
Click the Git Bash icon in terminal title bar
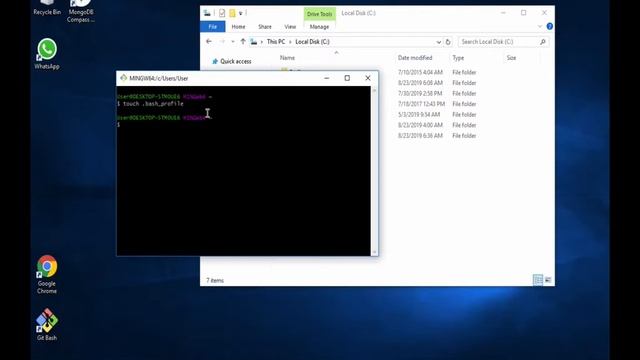tap(123, 78)
